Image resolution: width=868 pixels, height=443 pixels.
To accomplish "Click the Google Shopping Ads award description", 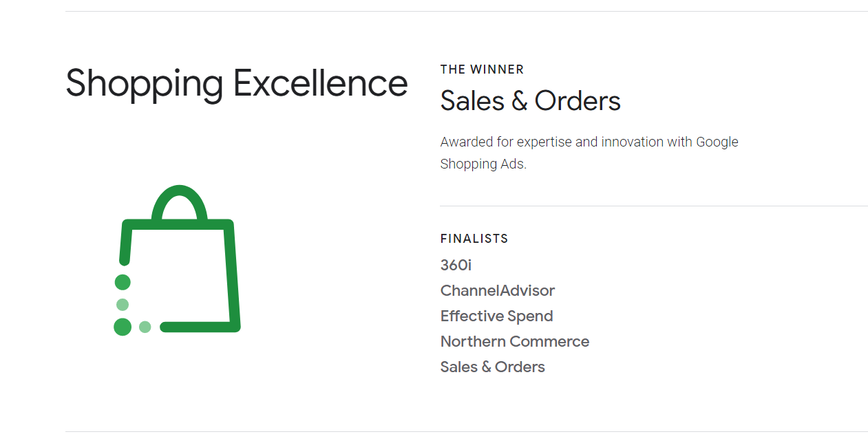I will click(x=589, y=153).
